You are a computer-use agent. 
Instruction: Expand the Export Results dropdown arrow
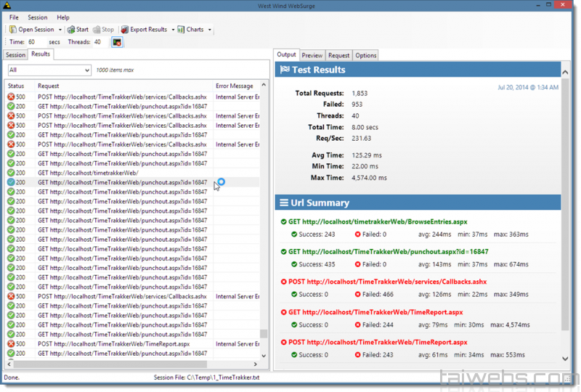[173, 30]
